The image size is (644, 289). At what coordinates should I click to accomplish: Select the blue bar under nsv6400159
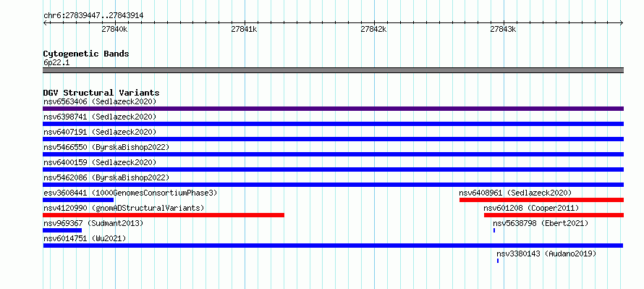click(x=333, y=169)
